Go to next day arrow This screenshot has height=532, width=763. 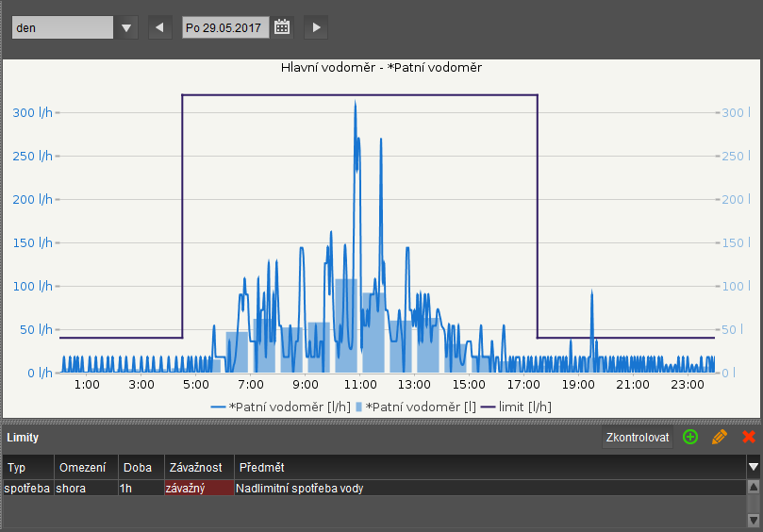(317, 27)
